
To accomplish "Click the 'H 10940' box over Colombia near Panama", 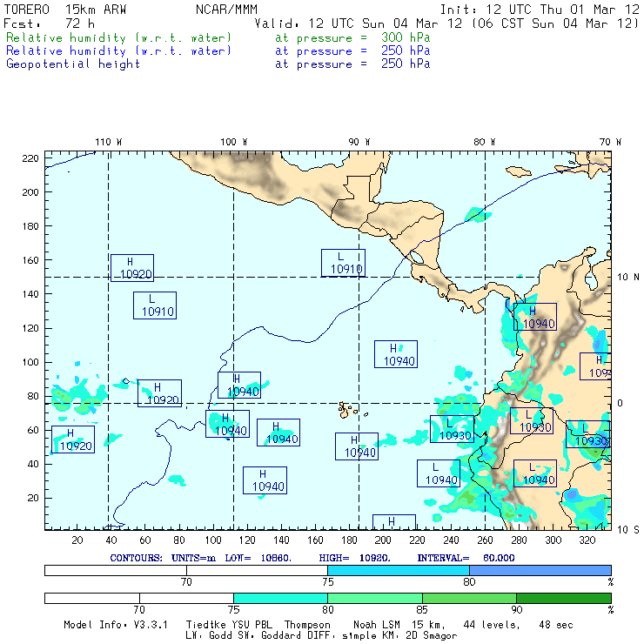I will 535,317.
